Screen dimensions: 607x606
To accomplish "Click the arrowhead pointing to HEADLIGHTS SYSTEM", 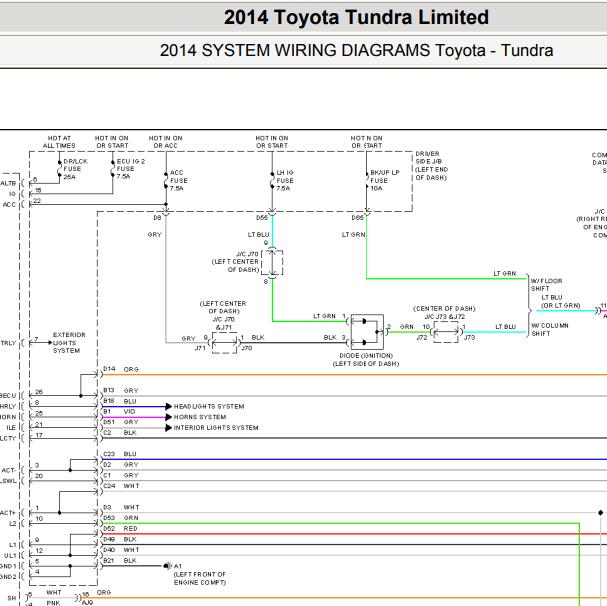I will pyautogui.click(x=168, y=406).
